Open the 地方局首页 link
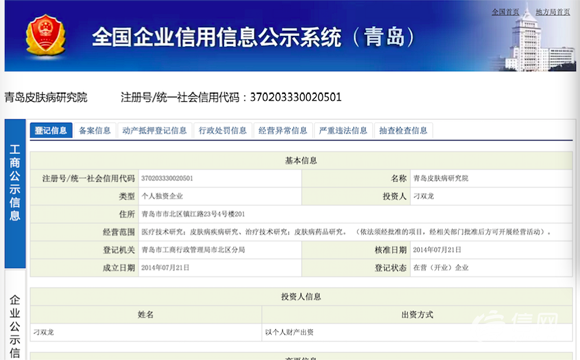 tap(553, 12)
